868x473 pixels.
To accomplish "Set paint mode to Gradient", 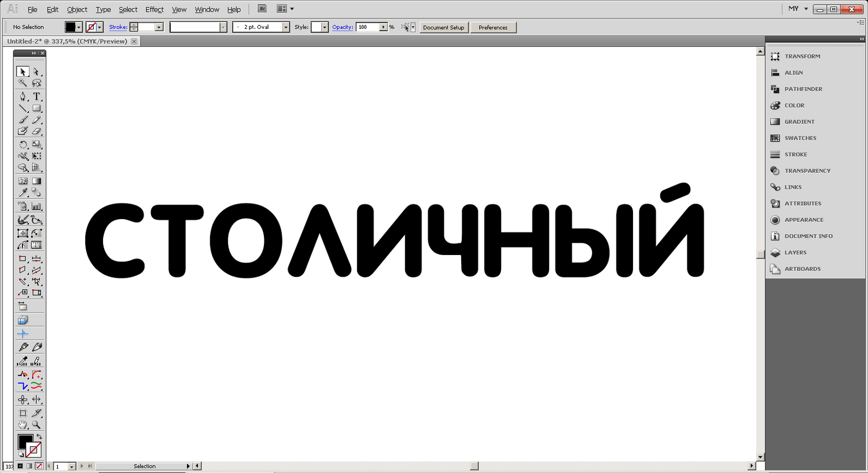I will coord(30,466).
